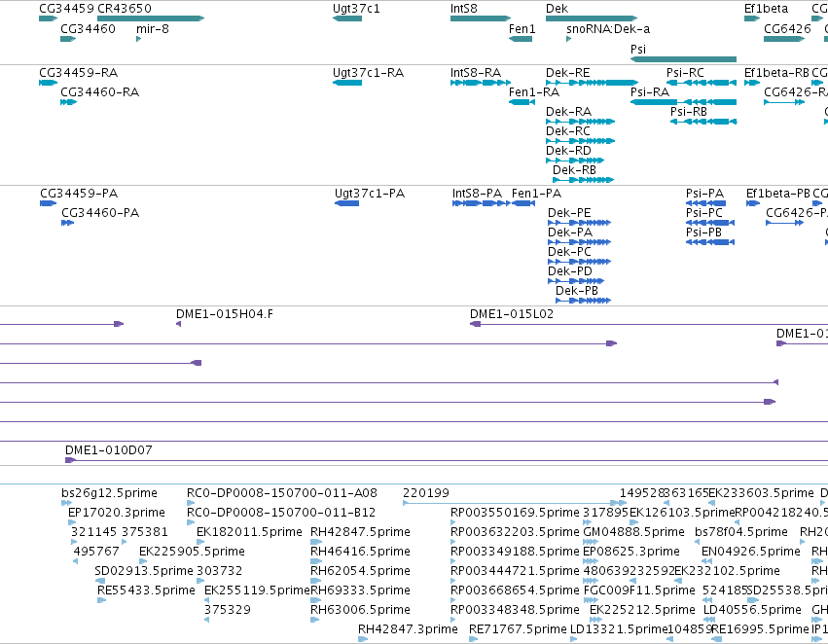Select the Fen1 gene arrow
This screenshot has height=644, width=828.
click(521, 39)
